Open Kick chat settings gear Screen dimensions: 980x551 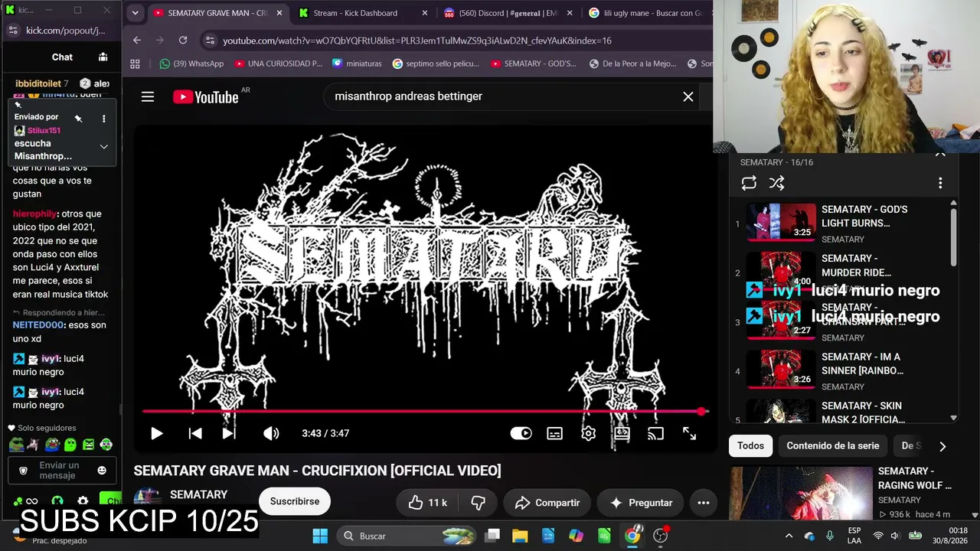83,501
